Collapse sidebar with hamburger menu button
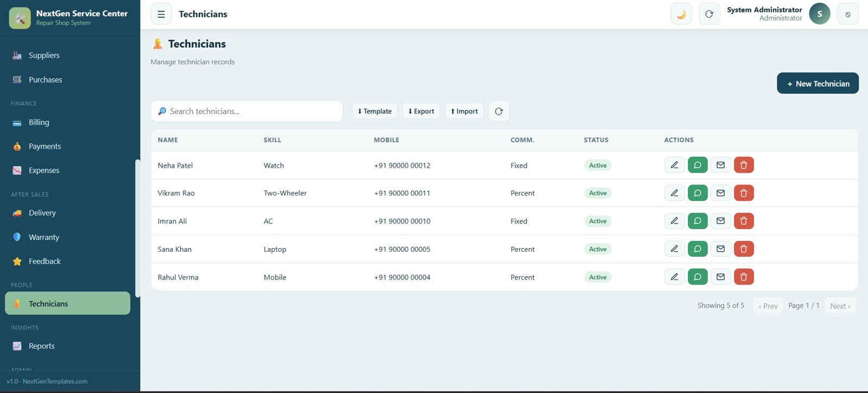This screenshot has width=868, height=393. coord(161,14)
